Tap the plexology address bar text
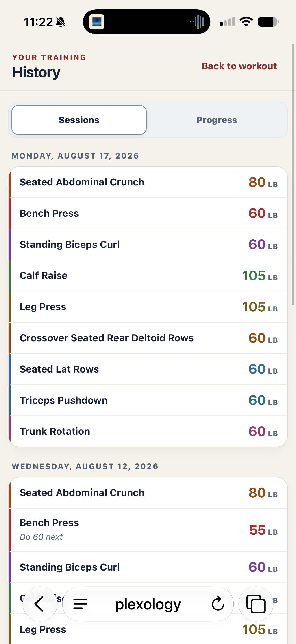The height and width of the screenshot is (644, 296). 148,604
